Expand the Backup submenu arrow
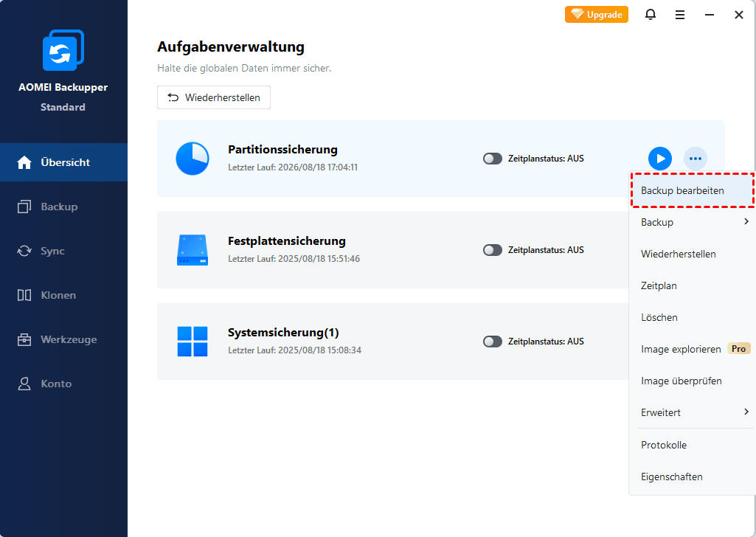 tap(746, 222)
